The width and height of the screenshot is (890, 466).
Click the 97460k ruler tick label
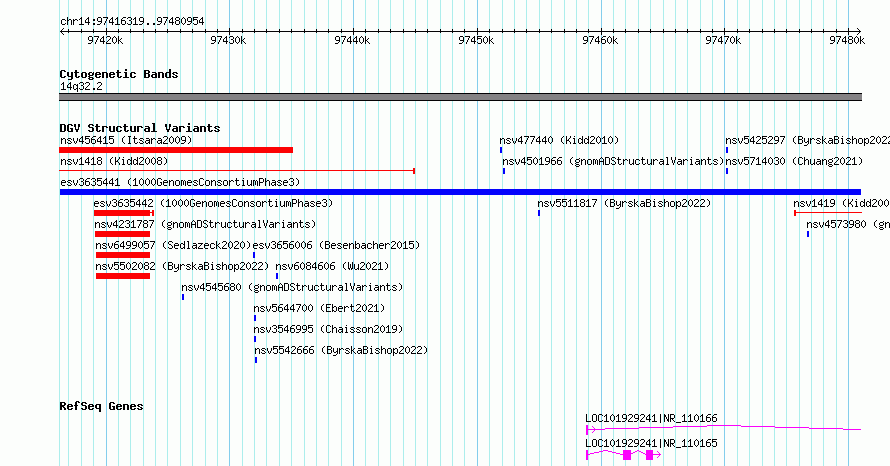600,40
